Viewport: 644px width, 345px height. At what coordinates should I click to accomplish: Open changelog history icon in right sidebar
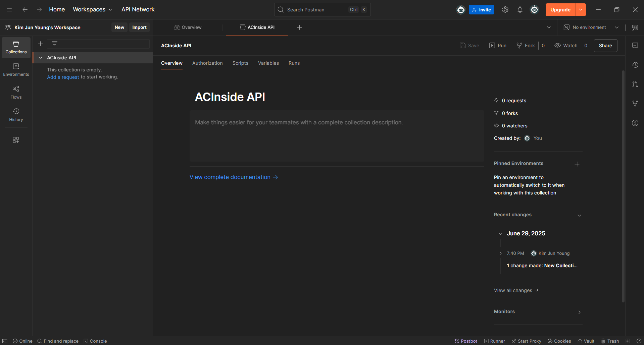point(635,65)
